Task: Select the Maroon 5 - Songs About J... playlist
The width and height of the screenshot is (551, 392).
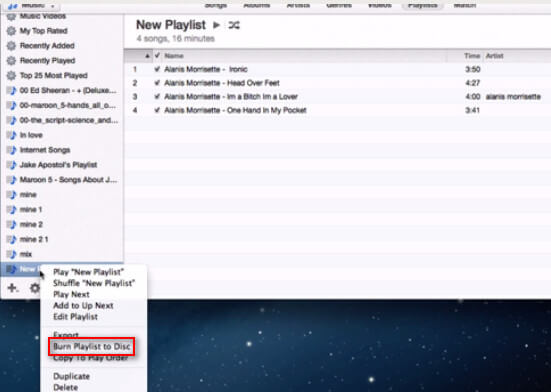Action: click(x=68, y=180)
